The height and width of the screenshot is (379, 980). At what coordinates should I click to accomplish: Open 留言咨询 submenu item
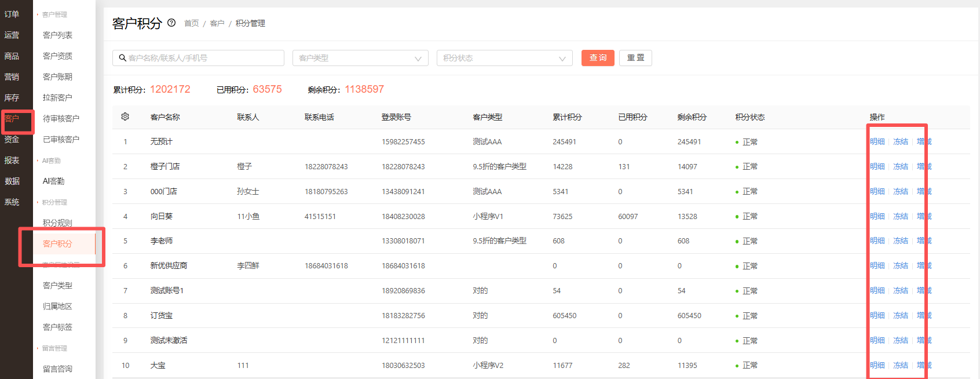tap(57, 369)
